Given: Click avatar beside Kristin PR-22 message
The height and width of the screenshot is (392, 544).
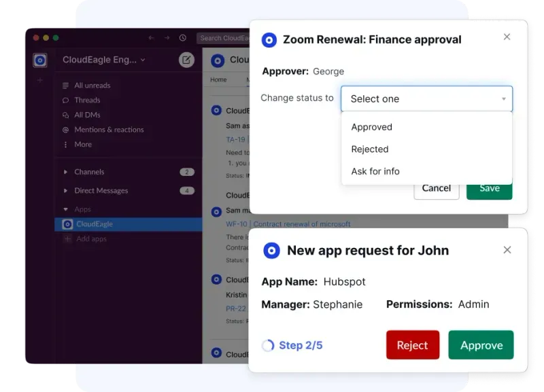Looking at the screenshot, I should (216, 279).
